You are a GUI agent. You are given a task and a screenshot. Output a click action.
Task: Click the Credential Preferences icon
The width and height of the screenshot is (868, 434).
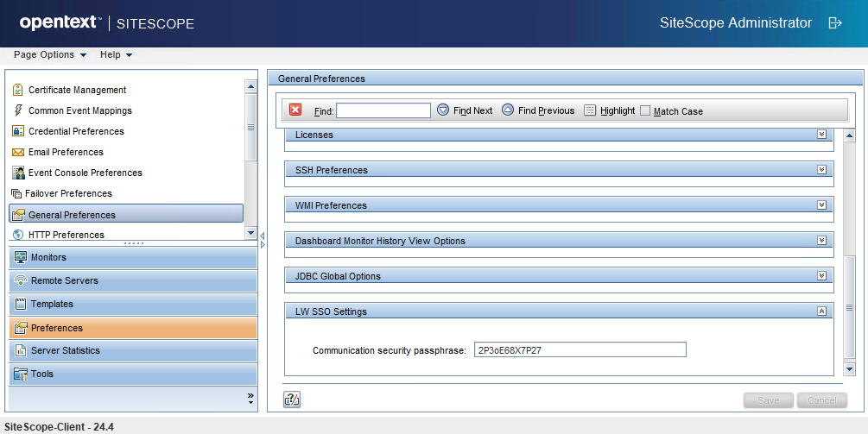pyautogui.click(x=18, y=131)
